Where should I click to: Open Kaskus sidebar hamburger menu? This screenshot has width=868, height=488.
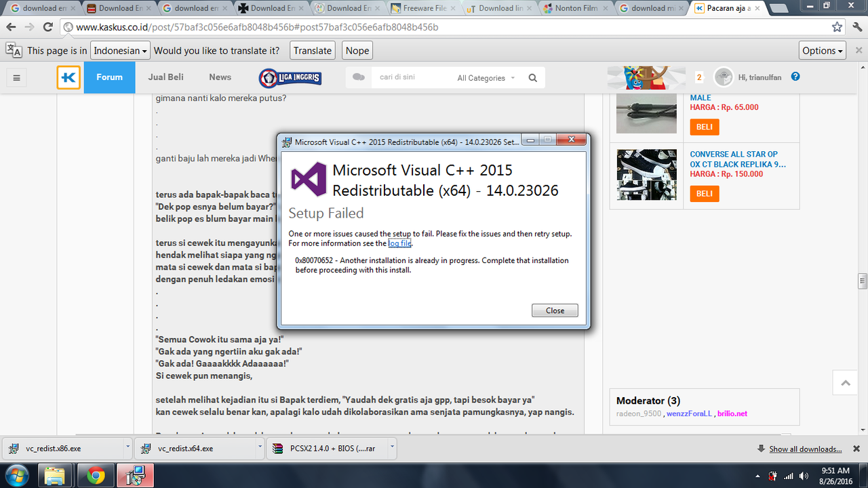point(17,77)
